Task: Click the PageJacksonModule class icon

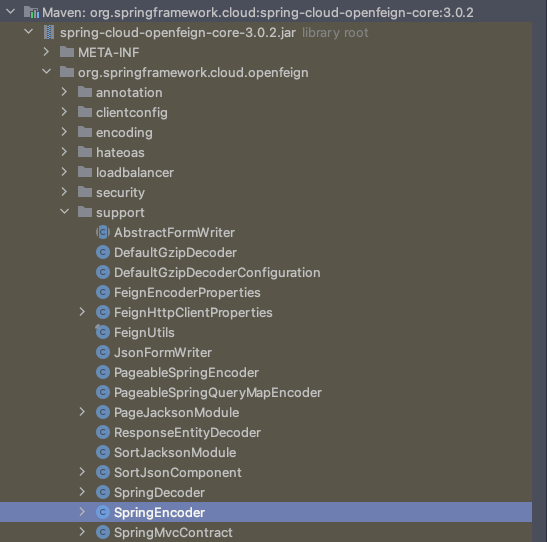Action: coord(103,412)
